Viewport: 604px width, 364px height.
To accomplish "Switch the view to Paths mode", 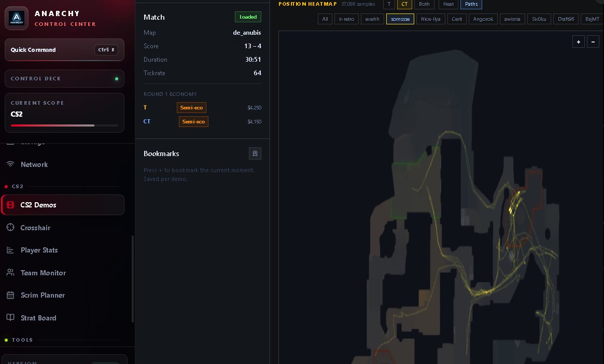I will pyautogui.click(x=471, y=4).
